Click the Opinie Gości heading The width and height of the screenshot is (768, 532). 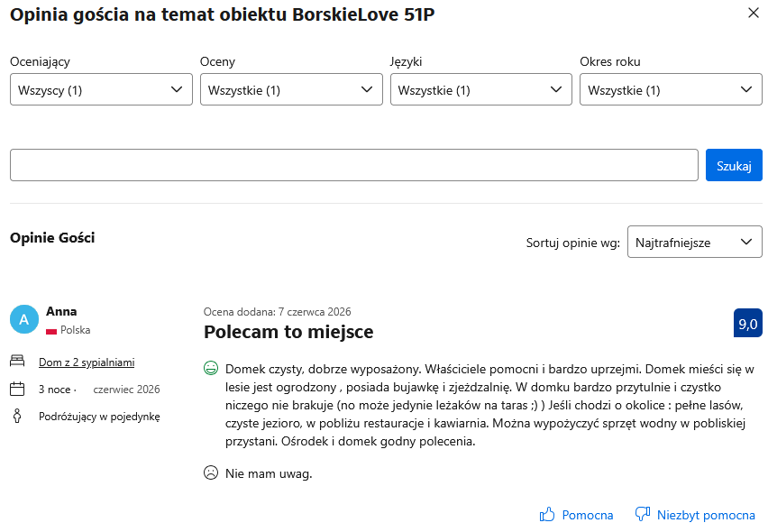click(52, 238)
